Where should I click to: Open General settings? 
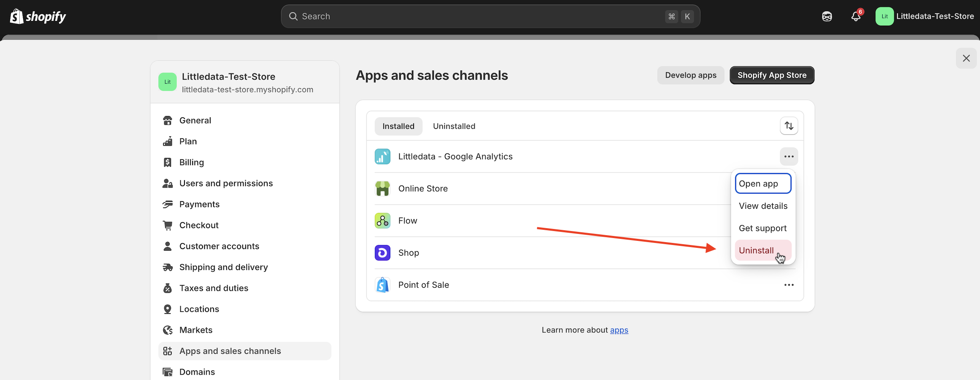click(244, 120)
